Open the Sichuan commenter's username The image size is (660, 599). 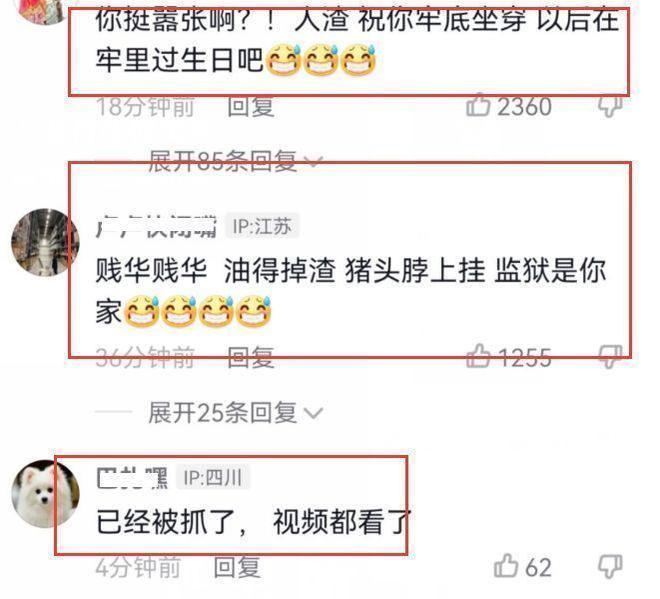[x=132, y=478]
